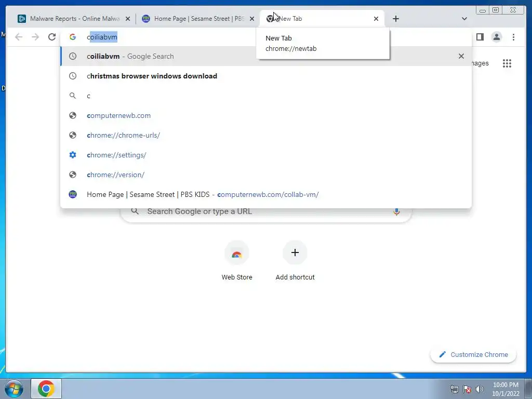Select coiliabvm Google Search suggestion
This screenshot has height=399, width=532.
tap(265, 56)
